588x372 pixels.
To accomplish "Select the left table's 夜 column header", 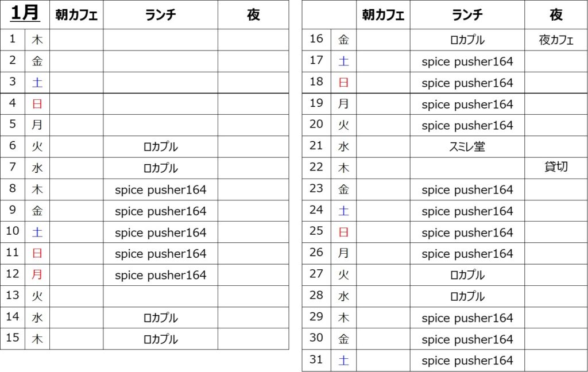I will (x=253, y=15).
